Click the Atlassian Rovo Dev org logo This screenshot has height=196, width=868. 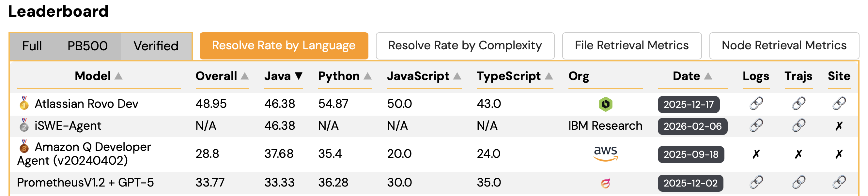605,104
